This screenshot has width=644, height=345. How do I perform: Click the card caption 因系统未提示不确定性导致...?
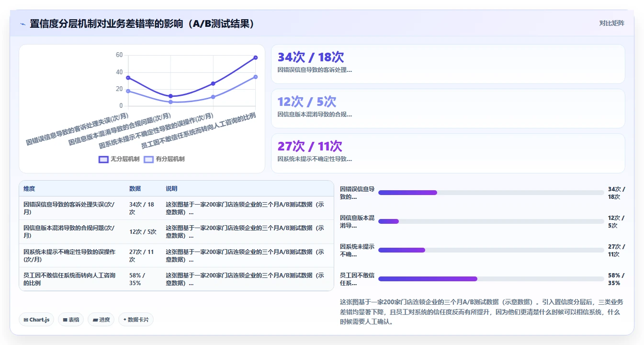(315, 159)
